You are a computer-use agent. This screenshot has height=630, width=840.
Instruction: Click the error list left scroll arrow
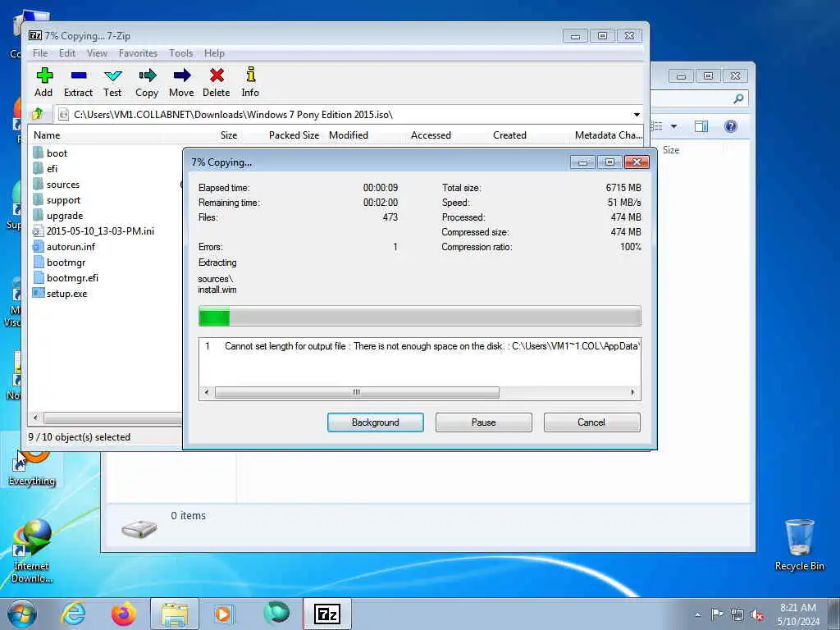click(207, 393)
